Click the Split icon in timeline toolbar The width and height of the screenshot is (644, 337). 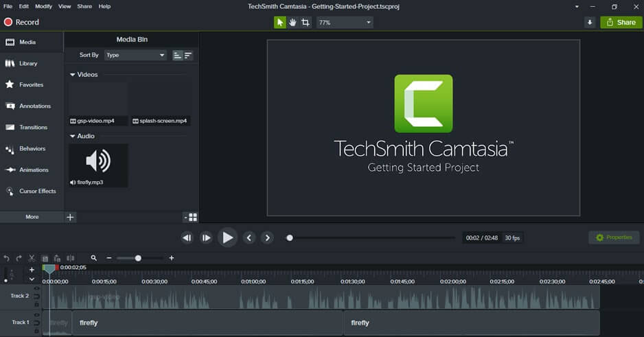click(x=71, y=258)
